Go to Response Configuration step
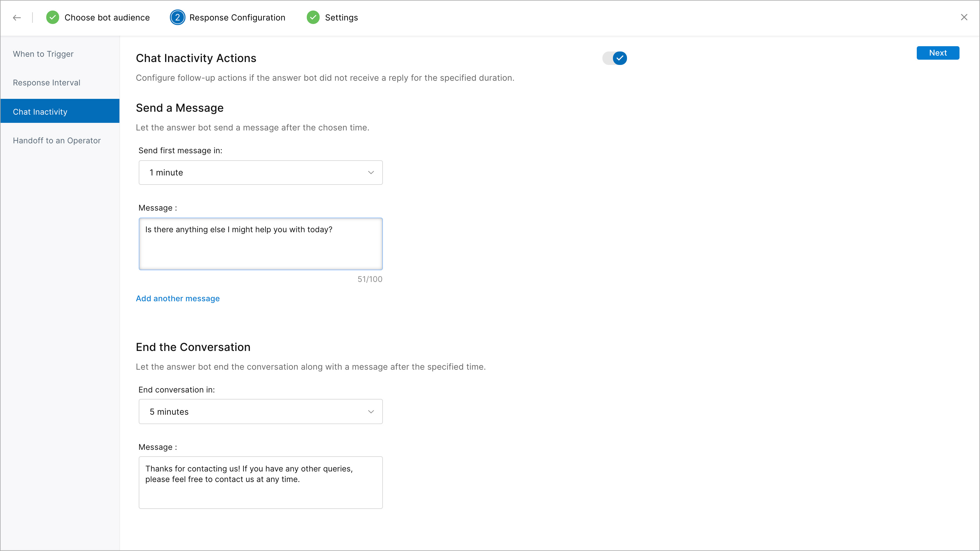The width and height of the screenshot is (980, 551). (x=237, y=18)
